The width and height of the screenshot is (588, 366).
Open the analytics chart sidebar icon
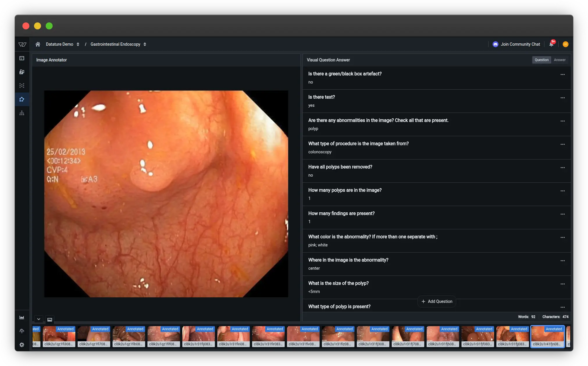point(22,317)
